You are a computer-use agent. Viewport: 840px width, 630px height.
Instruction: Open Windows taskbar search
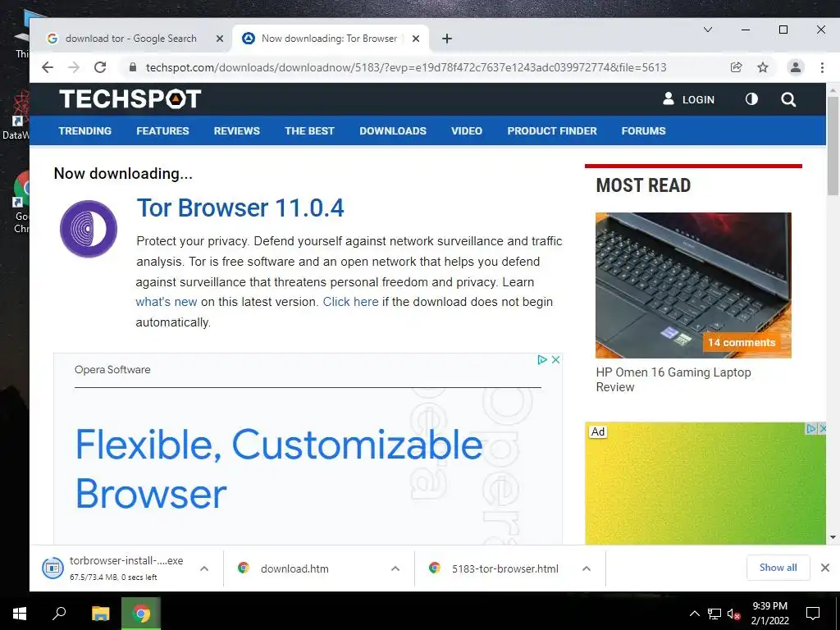click(59, 614)
